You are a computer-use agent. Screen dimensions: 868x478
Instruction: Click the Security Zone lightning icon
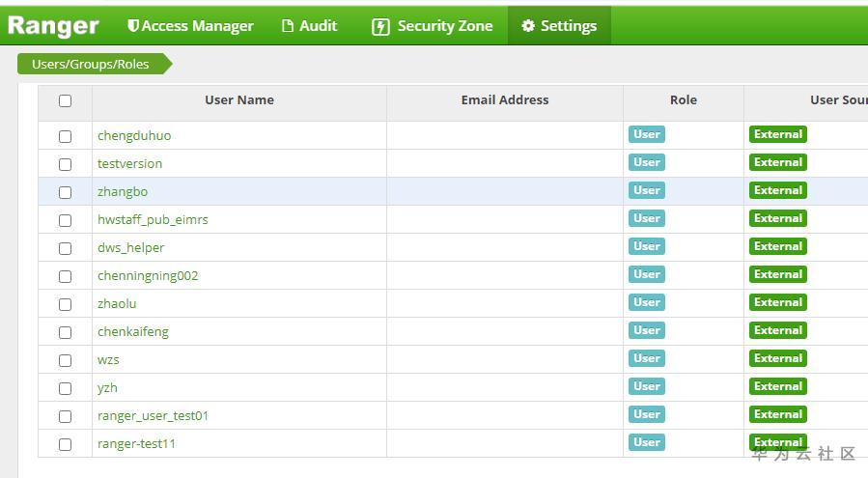[x=380, y=27]
